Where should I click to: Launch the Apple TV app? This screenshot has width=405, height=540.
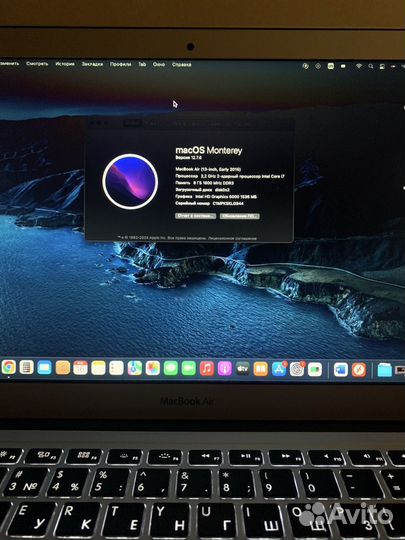pos(242,369)
